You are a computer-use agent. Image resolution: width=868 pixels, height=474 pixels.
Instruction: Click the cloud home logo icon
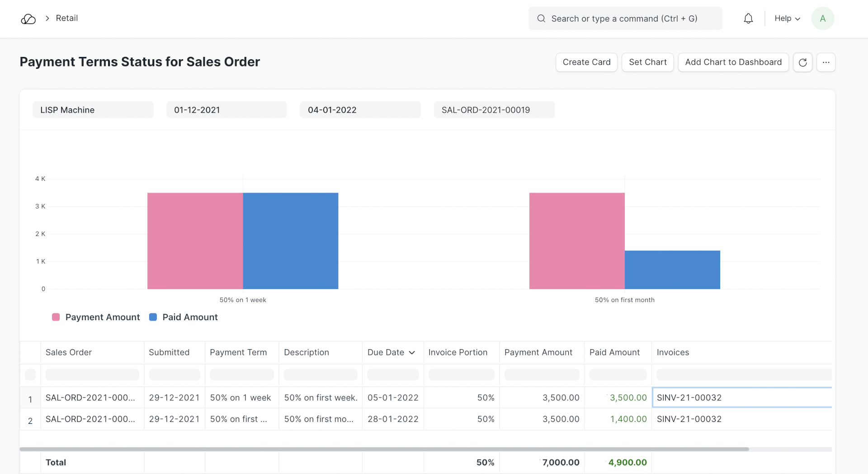click(x=28, y=19)
